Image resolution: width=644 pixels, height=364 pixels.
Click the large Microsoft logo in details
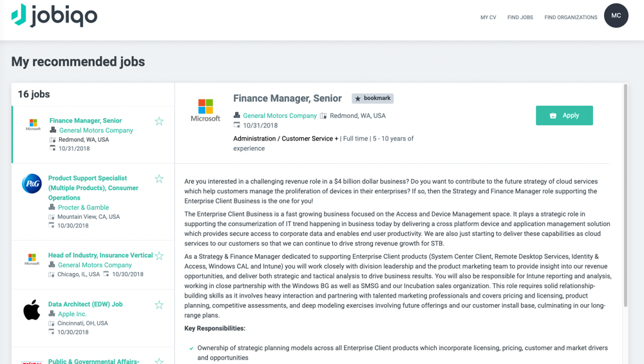pyautogui.click(x=205, y=110)
